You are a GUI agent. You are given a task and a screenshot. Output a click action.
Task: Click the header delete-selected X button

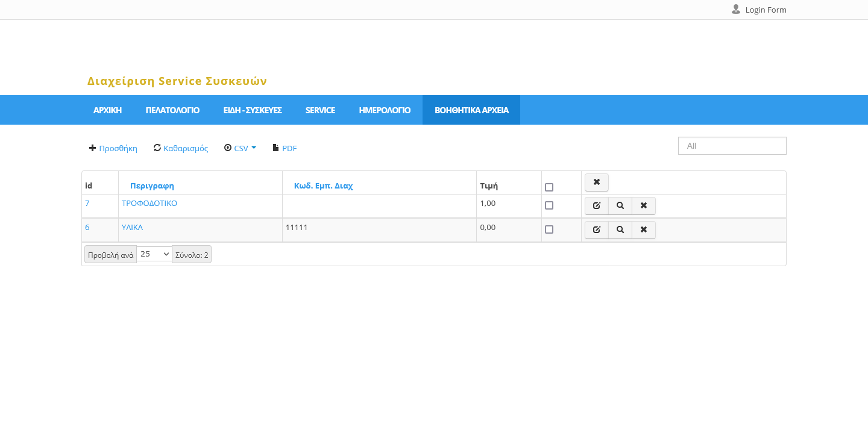597,182
